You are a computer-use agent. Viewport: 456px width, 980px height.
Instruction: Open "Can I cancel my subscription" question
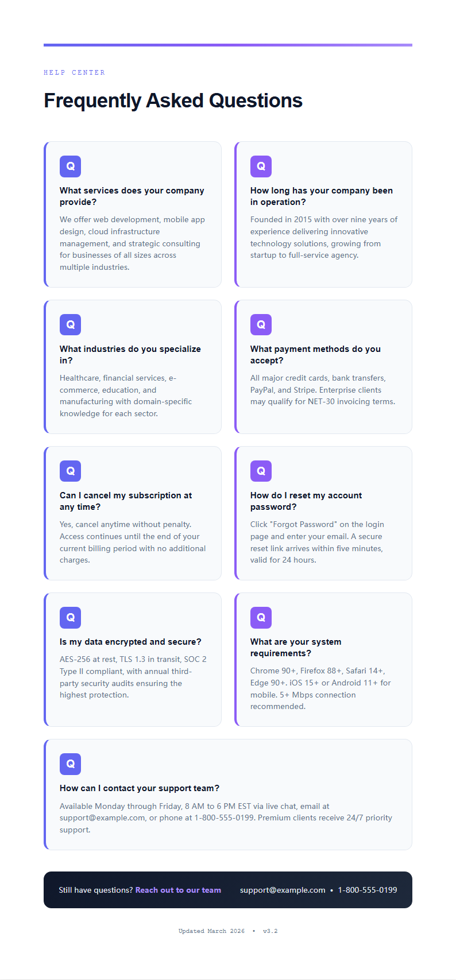[125, 501]
